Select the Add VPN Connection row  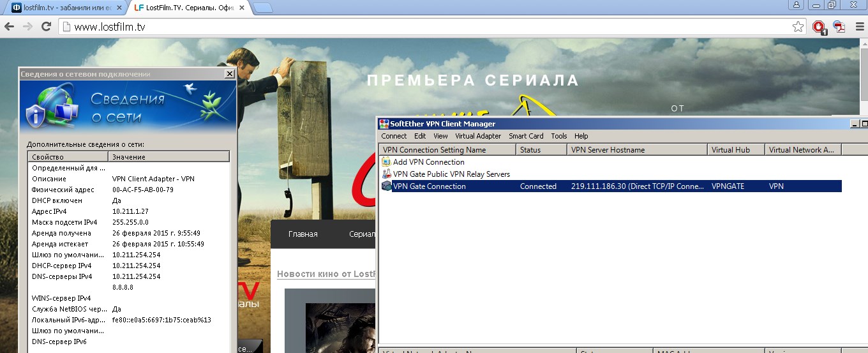(x=610, y=162)
